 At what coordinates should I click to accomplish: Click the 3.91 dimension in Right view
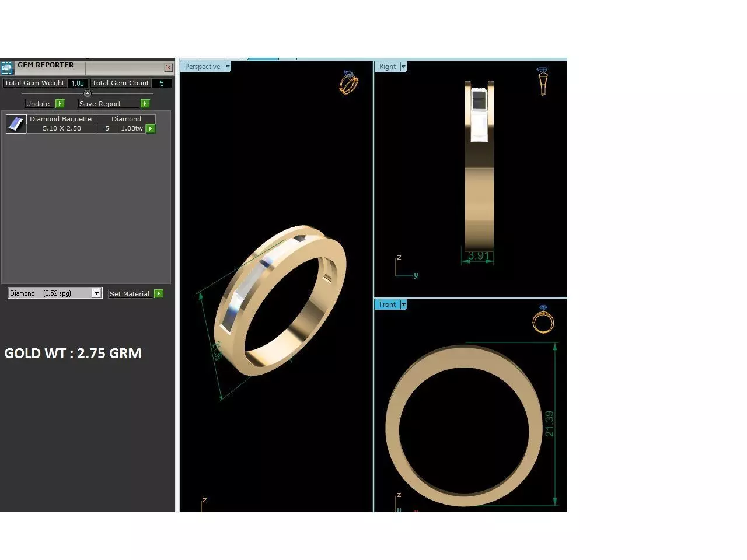click(x=479, y=256)
